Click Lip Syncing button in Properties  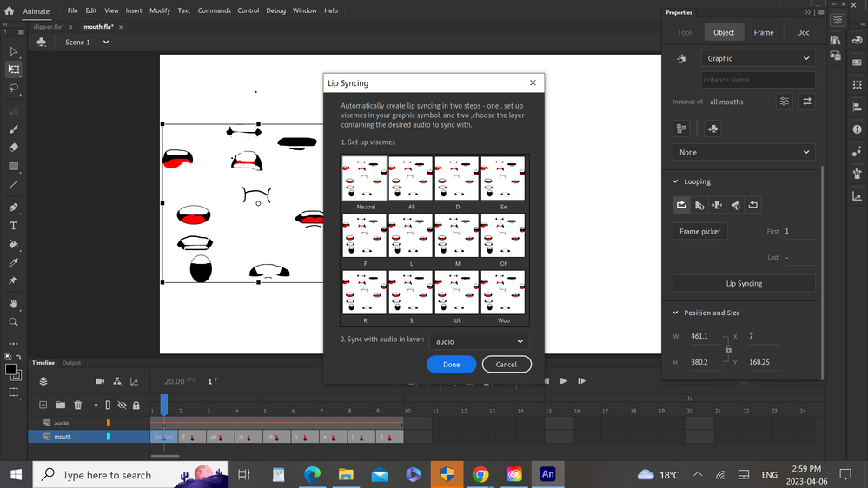pyautogui.click(x=744, y=283)
